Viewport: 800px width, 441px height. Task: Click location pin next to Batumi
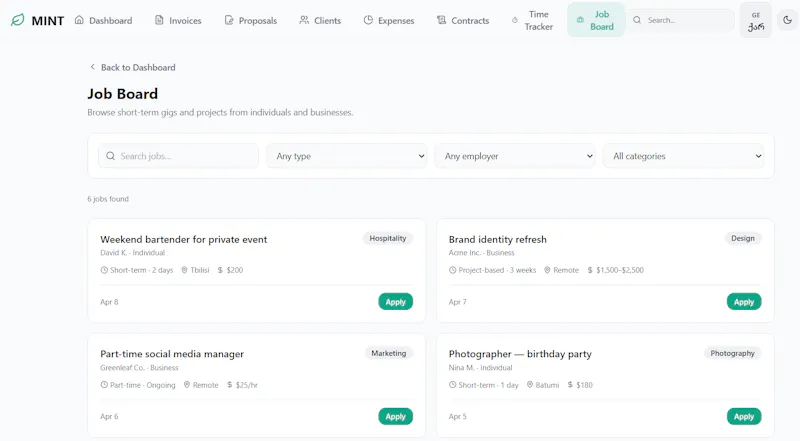pos(530,385)
